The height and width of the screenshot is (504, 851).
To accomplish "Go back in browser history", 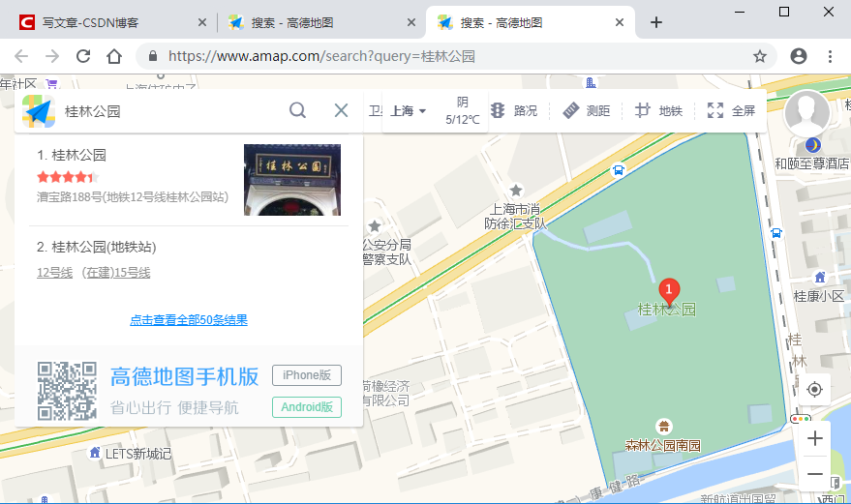I will click(21, 56).
